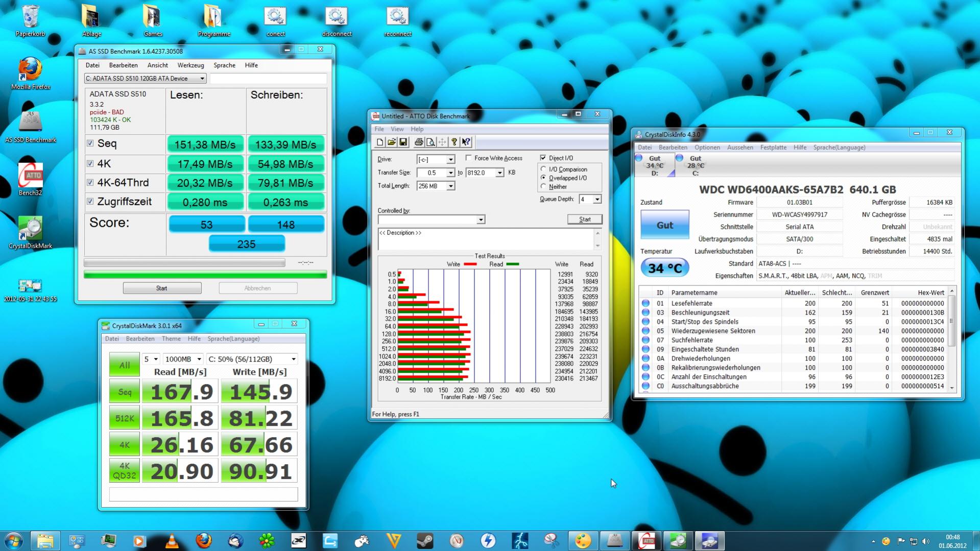
Task: Click the Save floppy icon in ATTO toolbar
Action: tap(403, 142)
